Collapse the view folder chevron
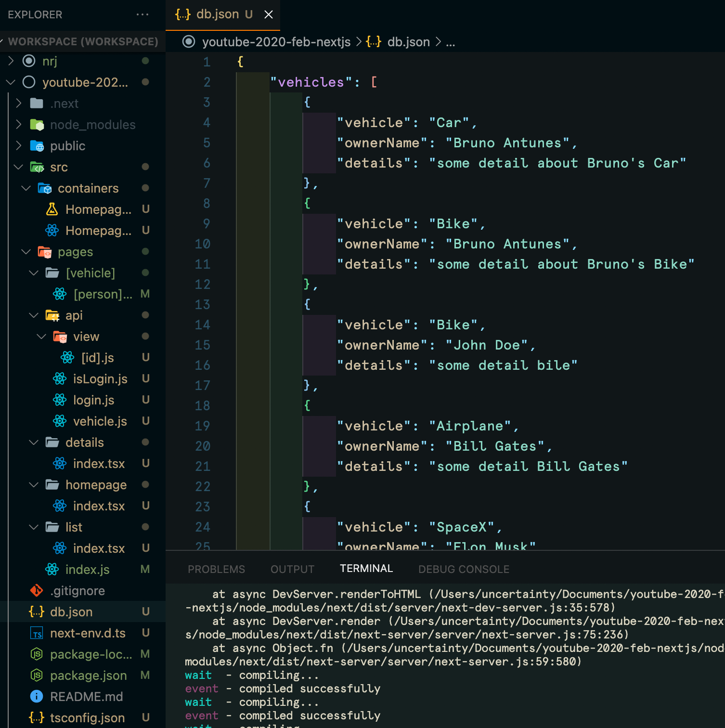Screen dimensions: 725x728 tap(41, 336)
